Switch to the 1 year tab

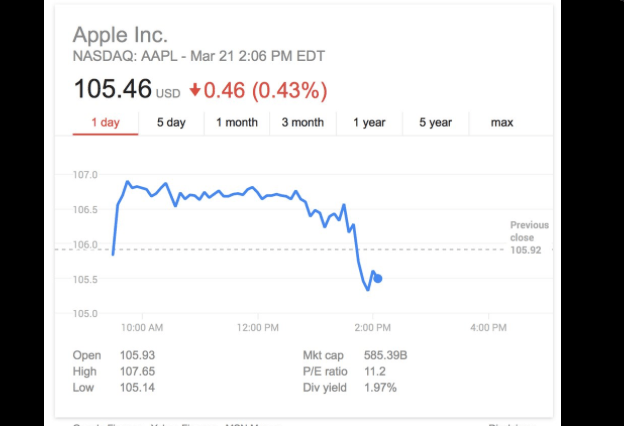[x=369, y=123]
